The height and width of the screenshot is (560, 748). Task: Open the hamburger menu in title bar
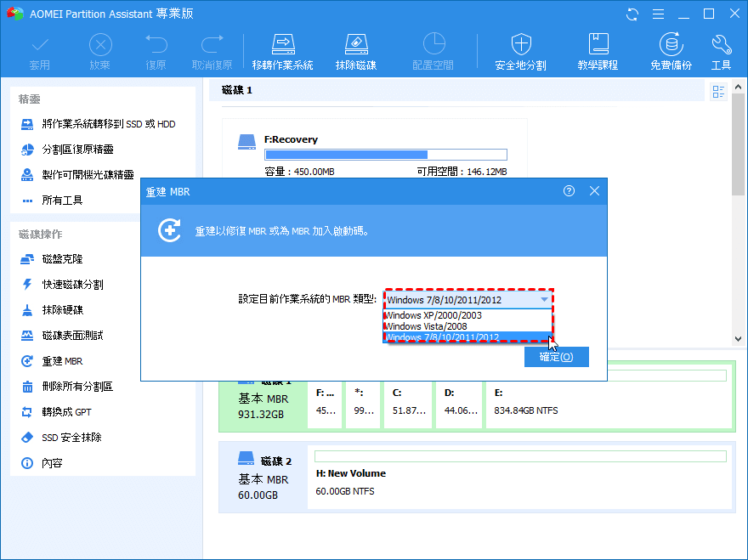(658, 14)
